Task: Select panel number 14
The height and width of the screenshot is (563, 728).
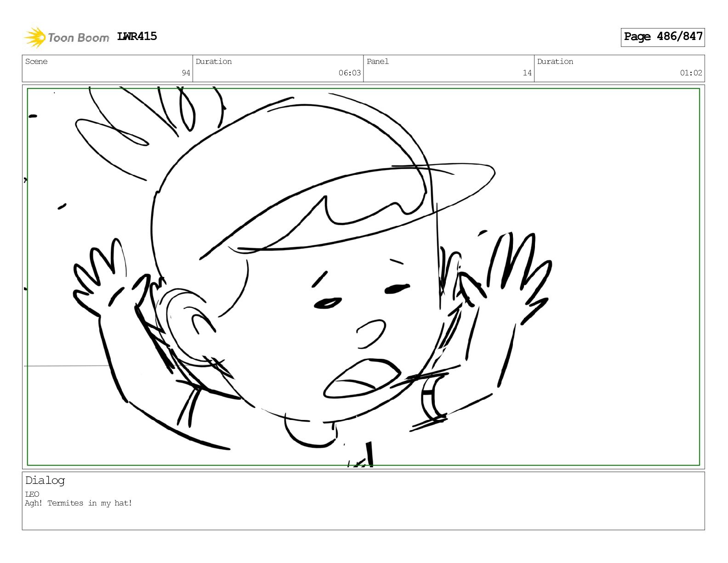Action: [527, 73]
